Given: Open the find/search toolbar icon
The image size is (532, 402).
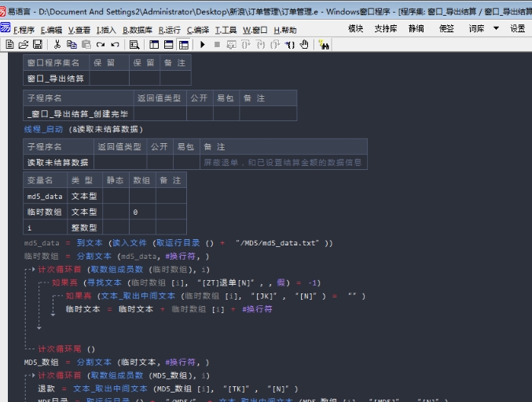Looking at the screenshot, I should (134, 45).
